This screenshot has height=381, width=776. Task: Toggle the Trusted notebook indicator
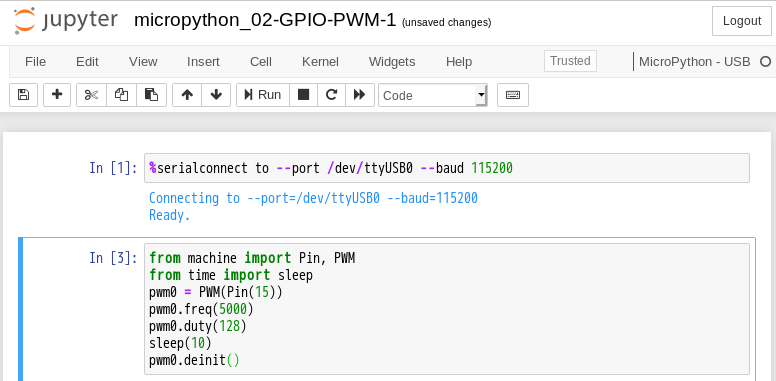click(570, 61)
